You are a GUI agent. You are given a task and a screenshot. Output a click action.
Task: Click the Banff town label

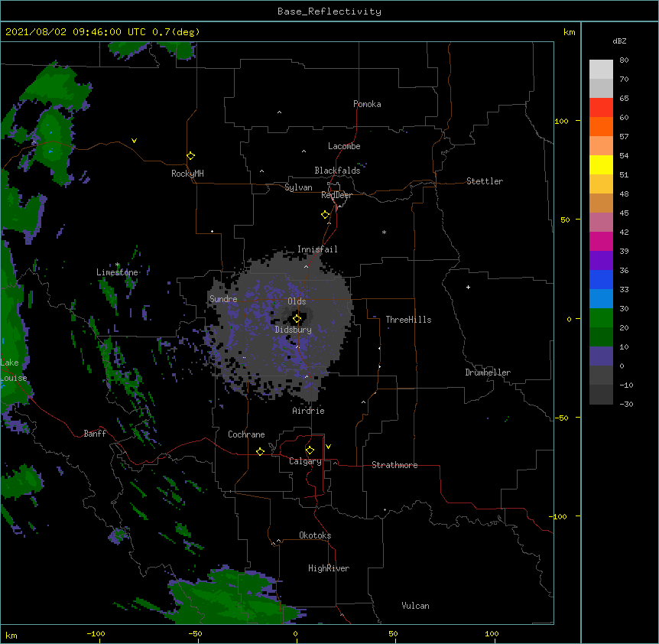(x=95, y=434)
